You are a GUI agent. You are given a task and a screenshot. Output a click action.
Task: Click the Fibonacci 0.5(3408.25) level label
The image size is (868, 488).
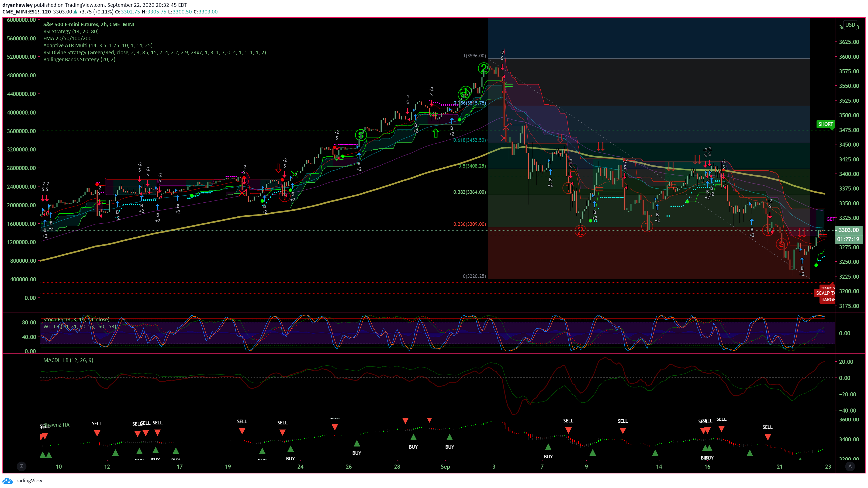[x=472, y=166]
